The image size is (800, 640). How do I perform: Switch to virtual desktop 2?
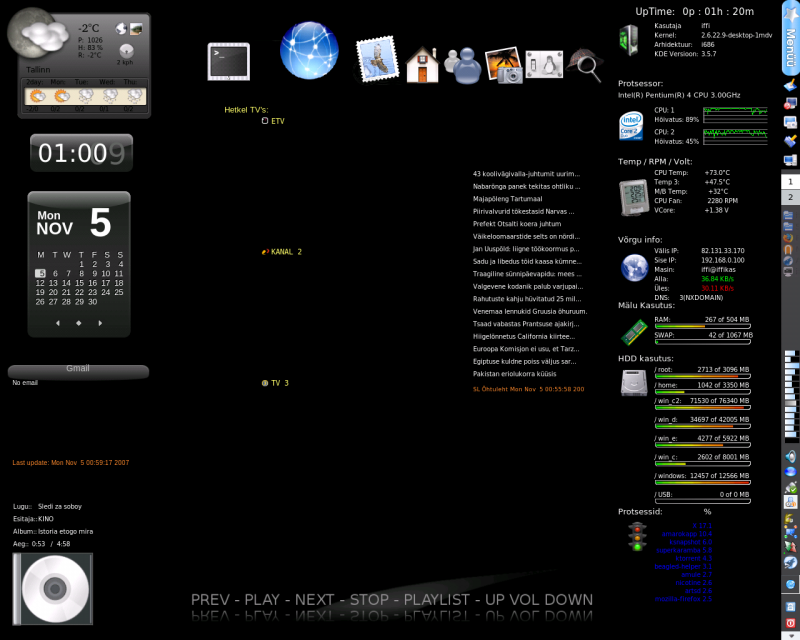790,197
